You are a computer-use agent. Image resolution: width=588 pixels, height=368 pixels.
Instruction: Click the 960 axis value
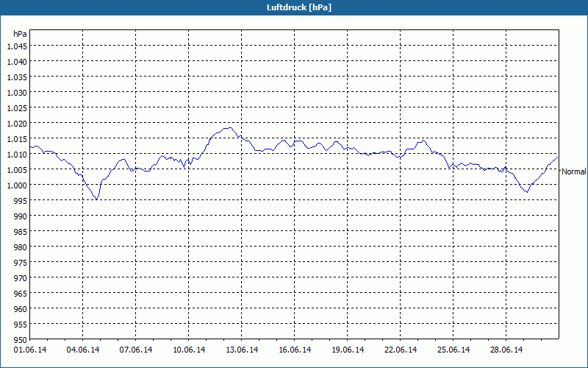21,309
